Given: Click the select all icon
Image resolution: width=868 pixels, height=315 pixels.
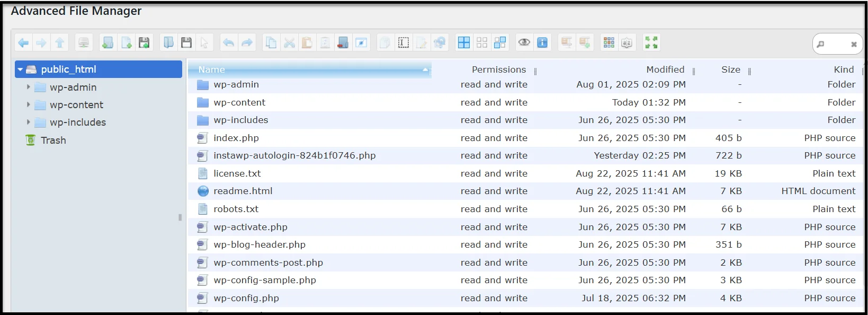Looking at the screenshot, I should [x=464, y=43].
